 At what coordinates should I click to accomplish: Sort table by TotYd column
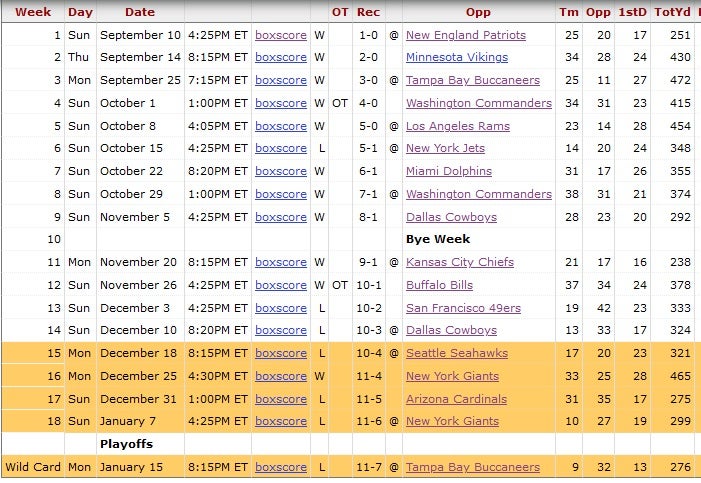[672, 12]
